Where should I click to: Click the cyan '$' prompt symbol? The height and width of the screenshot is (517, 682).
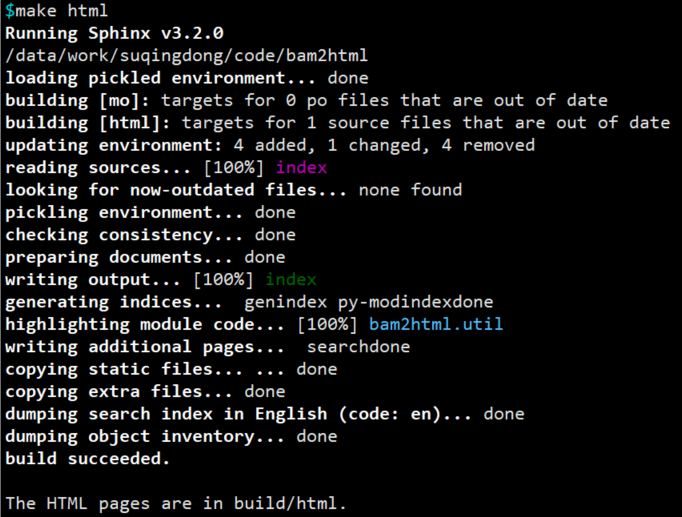10,10
